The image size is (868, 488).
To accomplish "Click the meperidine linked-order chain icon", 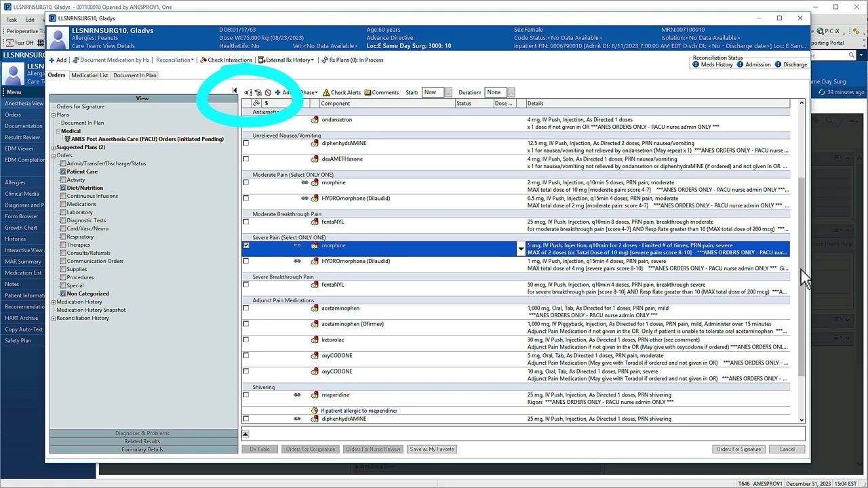I will point(297,395).
